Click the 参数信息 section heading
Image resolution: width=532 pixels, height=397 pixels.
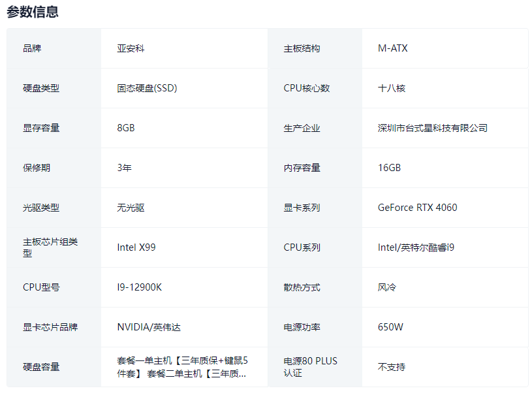pos(33,11)
